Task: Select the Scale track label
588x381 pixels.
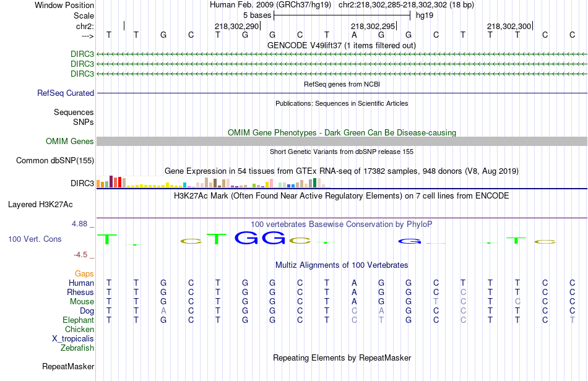Action: point(84,15)
